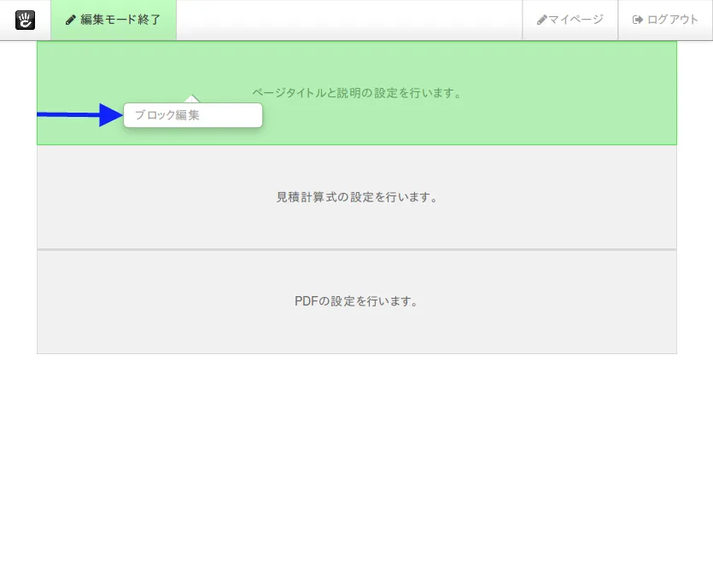Click the hand icon in the top-left corner
The image size is (713, 588).
25,20
